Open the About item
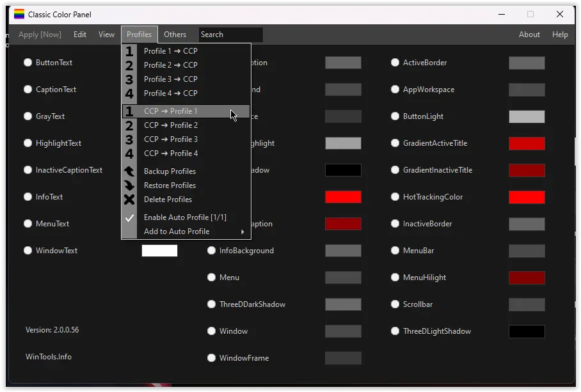 (529, 35)
